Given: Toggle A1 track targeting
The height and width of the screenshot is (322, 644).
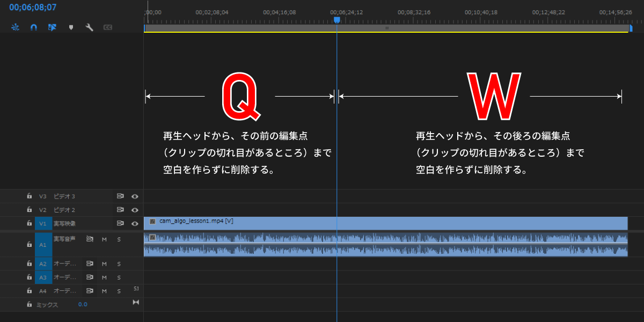Looking at the screenshot, I should click(43, 244).
